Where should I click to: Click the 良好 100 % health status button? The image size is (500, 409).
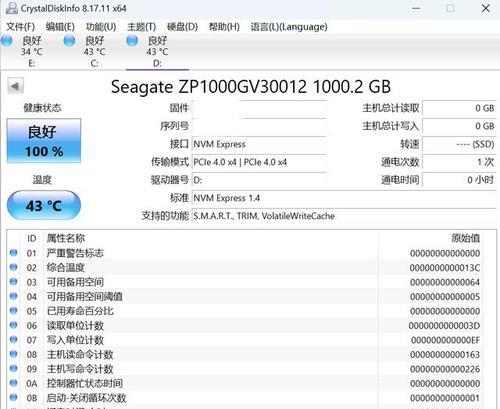click(x=44, y=141)
